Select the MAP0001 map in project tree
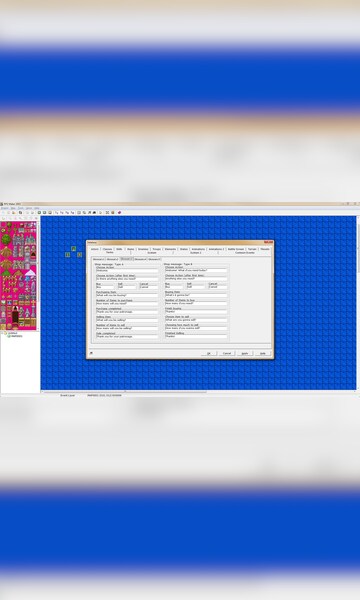Screen dimensions: 360x600 (16, 336)
